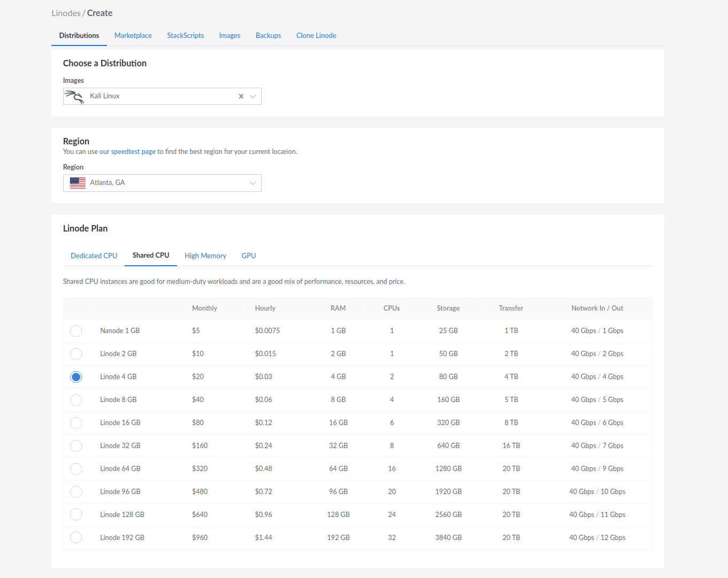
Task: Open the StackScripts tab
Action: (x=185, y=36)
